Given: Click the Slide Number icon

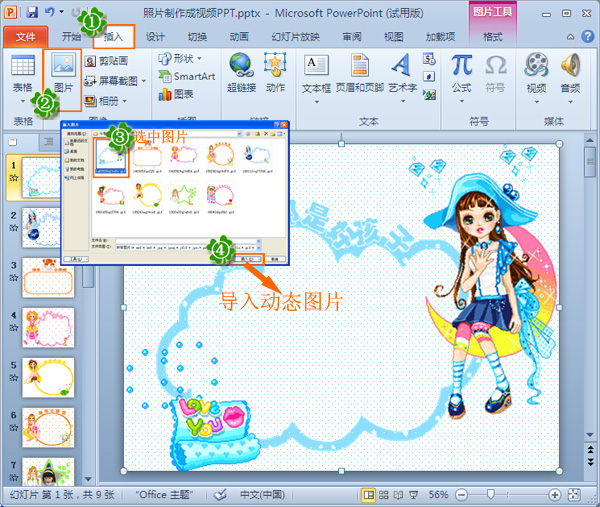Looking at the screenshot, I should point(429,77).
